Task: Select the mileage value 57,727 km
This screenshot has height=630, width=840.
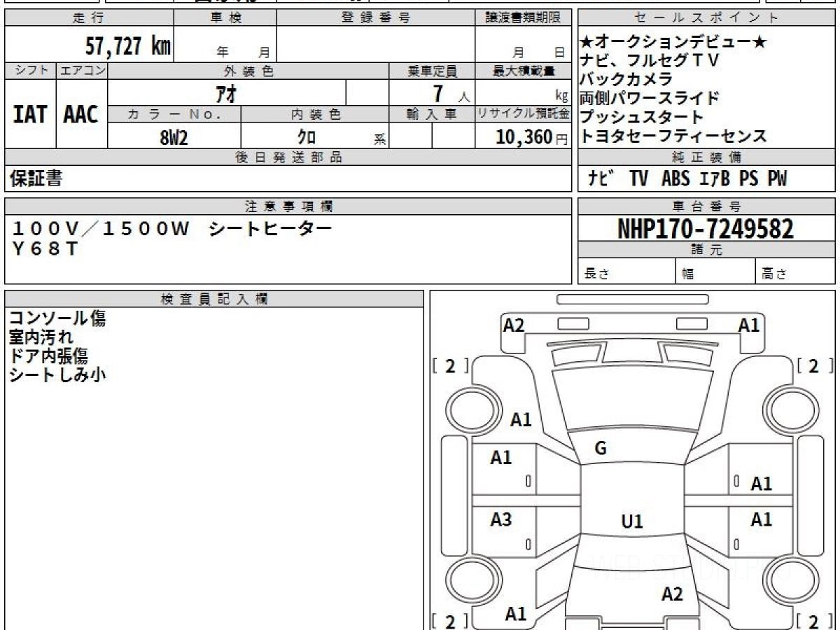Action: click(127, 46)
